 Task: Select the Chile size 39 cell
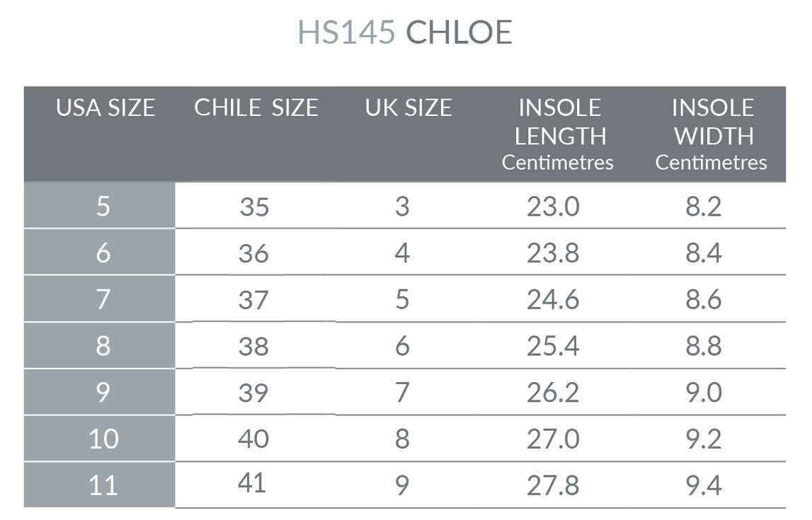click(253, 393)
